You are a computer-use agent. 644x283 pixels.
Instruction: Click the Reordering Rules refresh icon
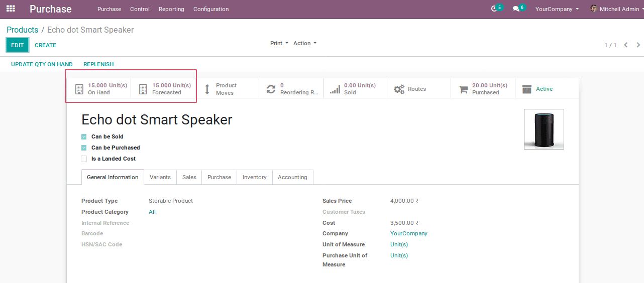pyautogui.click(x=271, y=89)
